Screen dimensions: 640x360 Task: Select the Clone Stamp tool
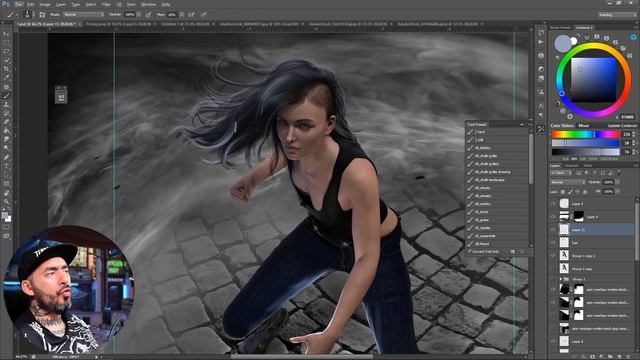coord(6,104)
